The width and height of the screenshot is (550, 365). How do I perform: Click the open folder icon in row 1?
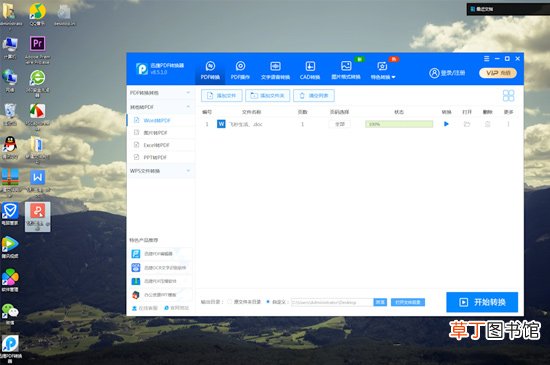(467, 124)
